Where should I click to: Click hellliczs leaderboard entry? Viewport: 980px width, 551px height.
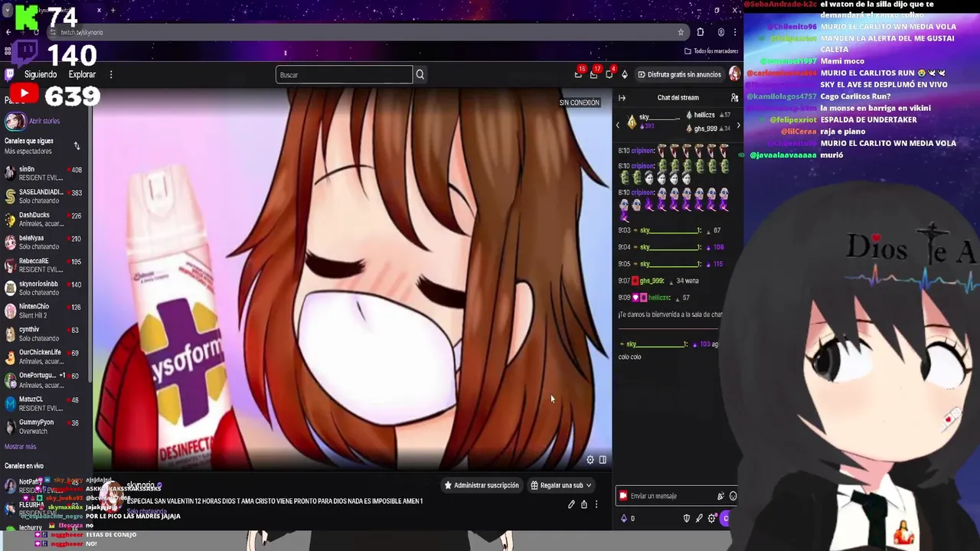(x=708, y=115)
